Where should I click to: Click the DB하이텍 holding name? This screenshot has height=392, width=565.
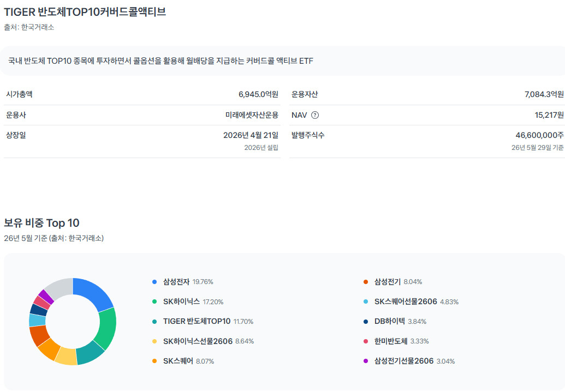390,322
